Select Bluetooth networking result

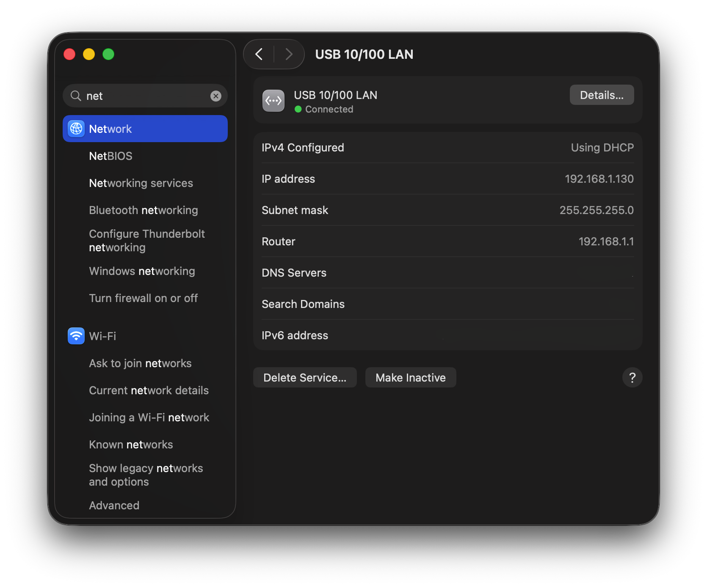click(x=143, y=210)
